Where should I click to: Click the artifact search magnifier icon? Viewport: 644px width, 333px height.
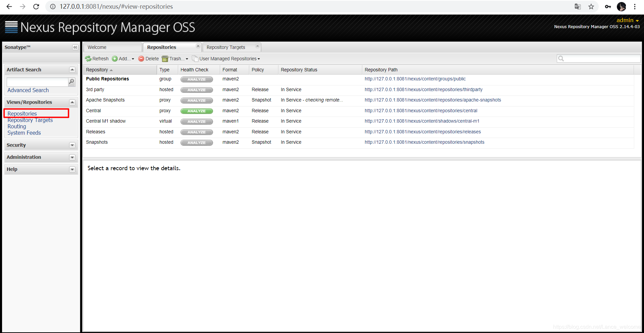(x=71, y=82)
